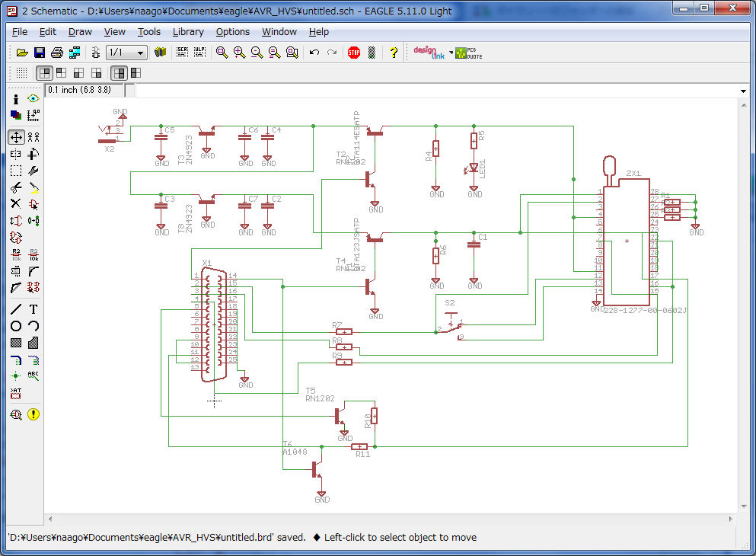
Task: Click the vertical scrollbar down arrow
Action: point(744,506)
